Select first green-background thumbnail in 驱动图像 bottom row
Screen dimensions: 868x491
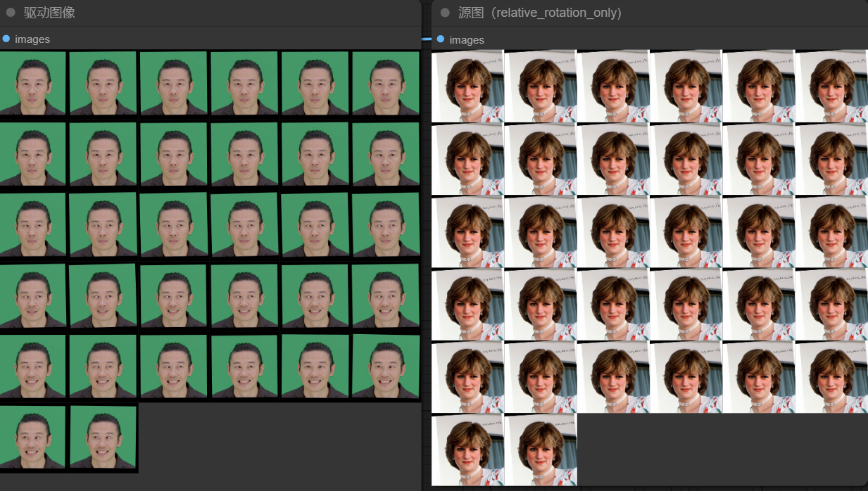point(33,437)
